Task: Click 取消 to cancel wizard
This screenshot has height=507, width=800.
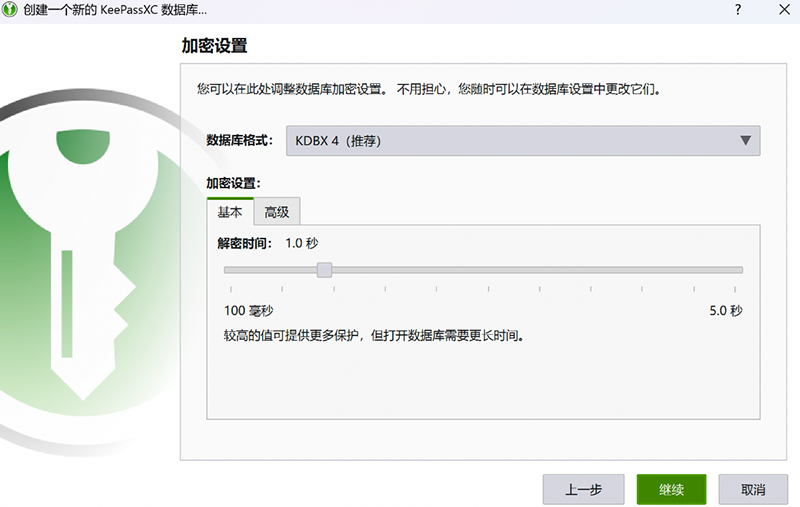Action: 753,490
